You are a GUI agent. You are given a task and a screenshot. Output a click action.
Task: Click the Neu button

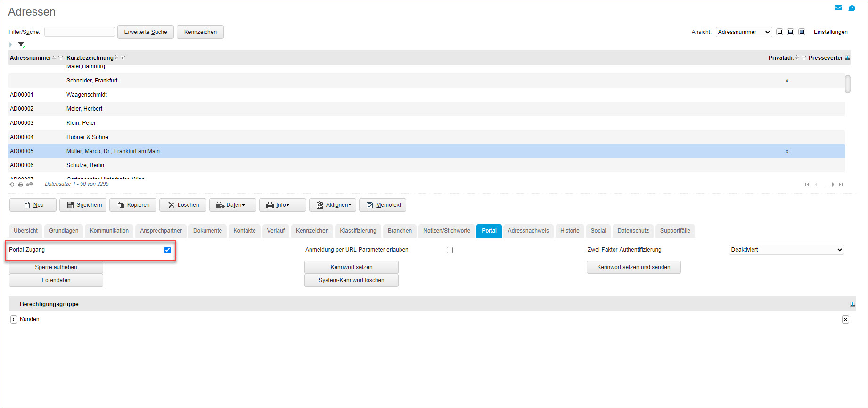pyautogui.click(x=33, y=205)
